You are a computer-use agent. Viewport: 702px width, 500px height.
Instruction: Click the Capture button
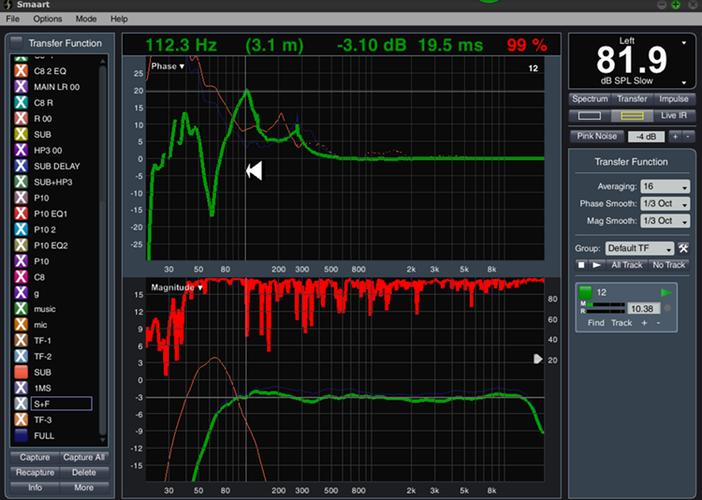click(x=34, y=457)
